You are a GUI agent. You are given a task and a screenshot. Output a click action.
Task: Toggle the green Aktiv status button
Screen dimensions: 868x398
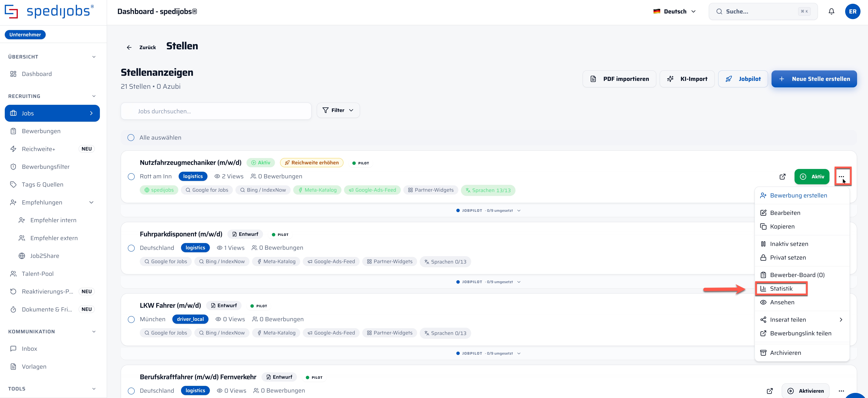(x=812, y=176)
